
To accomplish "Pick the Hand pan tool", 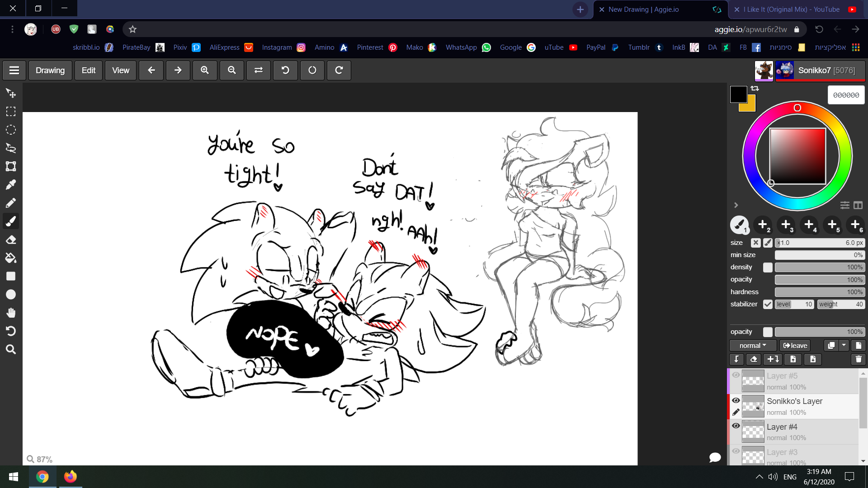I will point(11,313).
